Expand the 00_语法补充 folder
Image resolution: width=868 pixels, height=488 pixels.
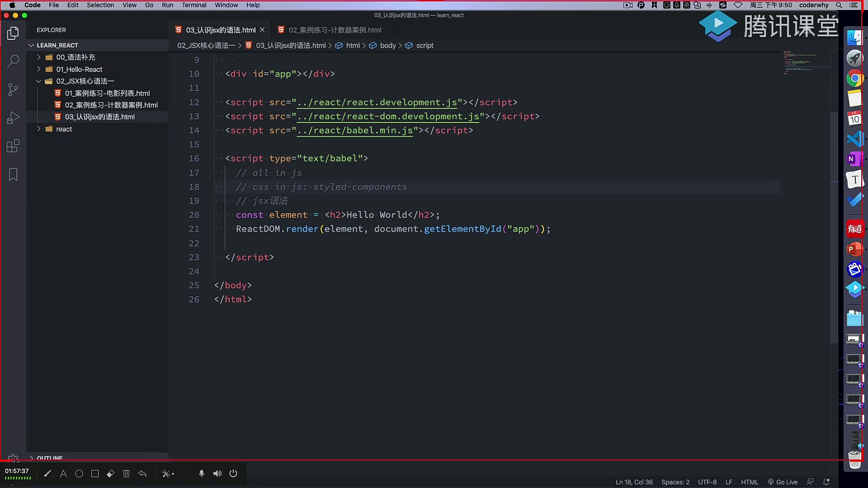tap(97, 57)
